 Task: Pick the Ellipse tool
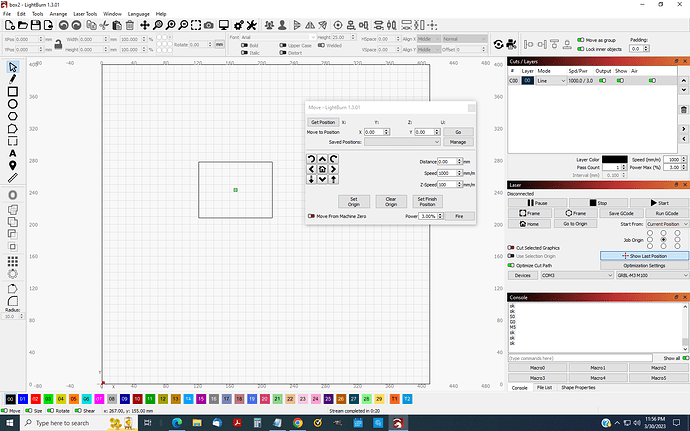(x=13, y=104)
